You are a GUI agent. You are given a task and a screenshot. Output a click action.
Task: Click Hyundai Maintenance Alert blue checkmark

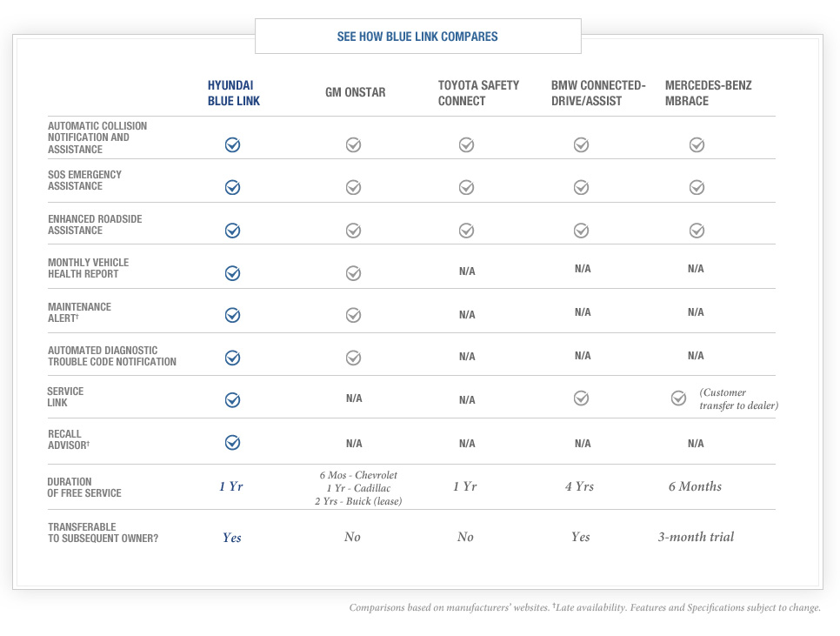pyautogui.click(x=232, y=315)
